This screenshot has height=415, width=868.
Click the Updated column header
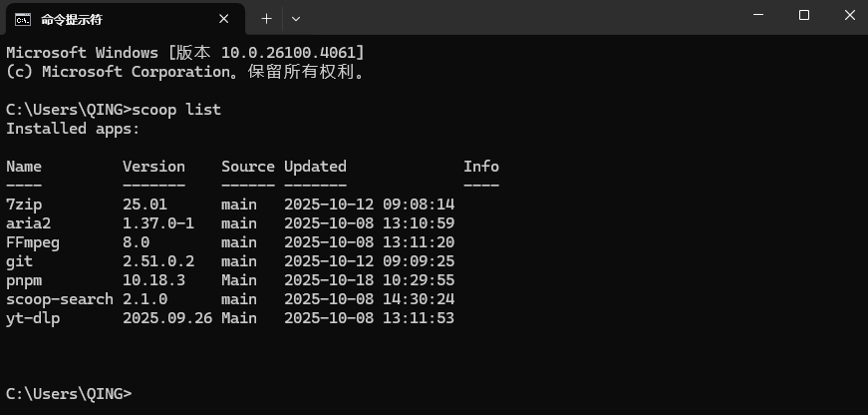point(315,167)
